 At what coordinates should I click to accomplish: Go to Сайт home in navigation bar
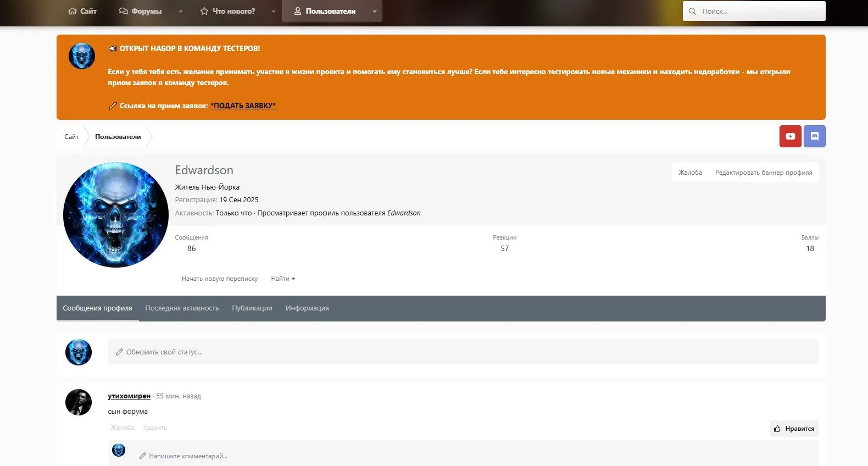tap(82, 11)
